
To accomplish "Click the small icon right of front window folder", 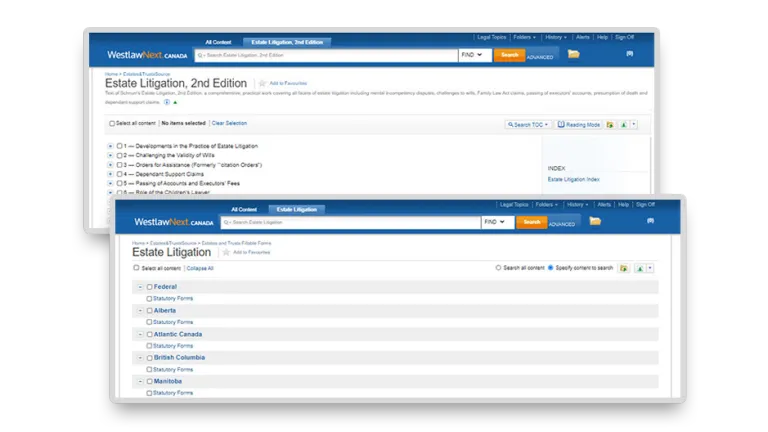I will click(x=650, y=221).
